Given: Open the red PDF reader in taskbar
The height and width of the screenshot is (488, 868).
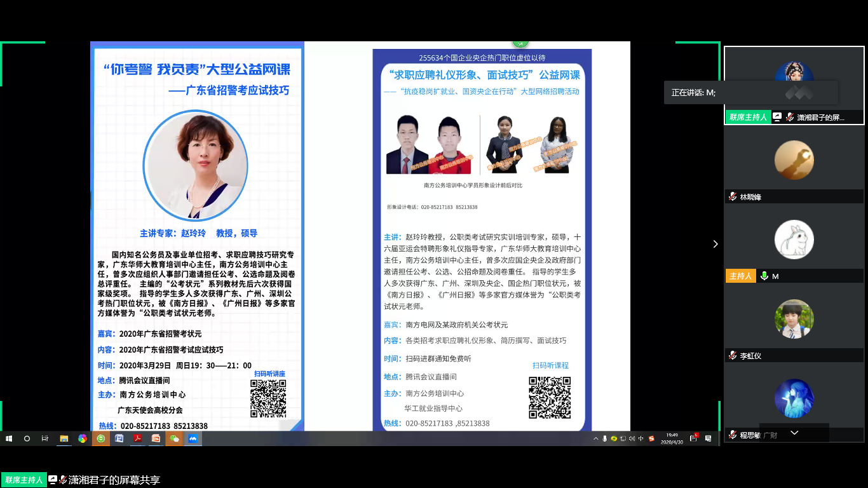Looking at the screenshot, I should click(x=137, y=438).
